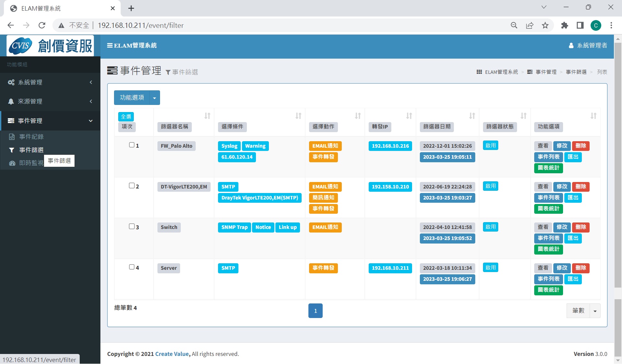Click 事件列表 for Server row
622x364 pixels.
pyautogui.click(x=548, y=279)
